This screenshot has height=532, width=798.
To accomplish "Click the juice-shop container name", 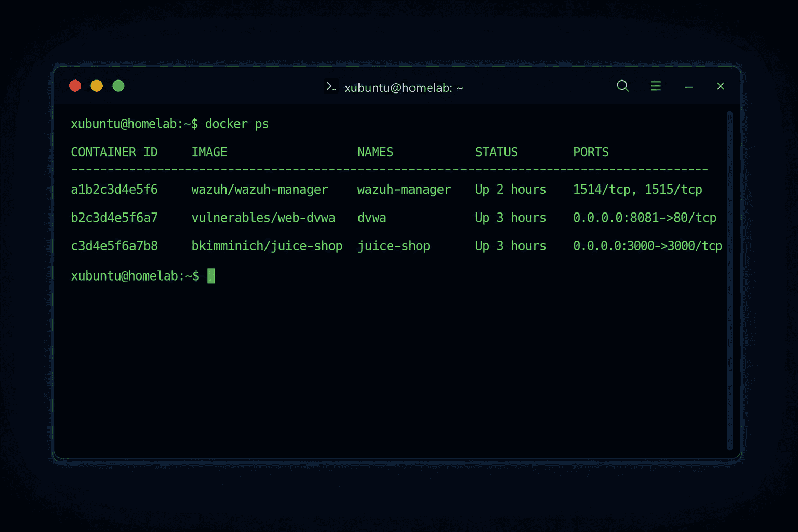I will (394, 246).
